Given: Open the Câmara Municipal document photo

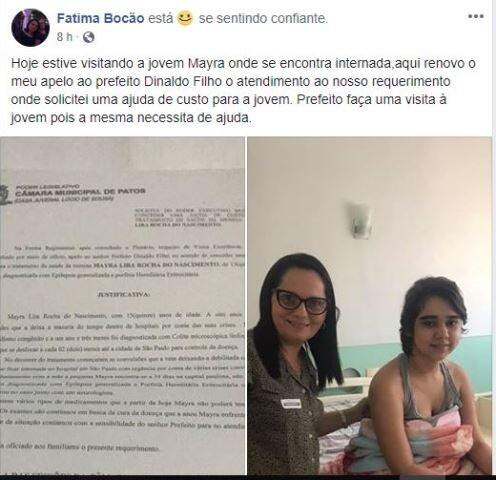Looking at the screenshot, I should [x=122, y=306].
